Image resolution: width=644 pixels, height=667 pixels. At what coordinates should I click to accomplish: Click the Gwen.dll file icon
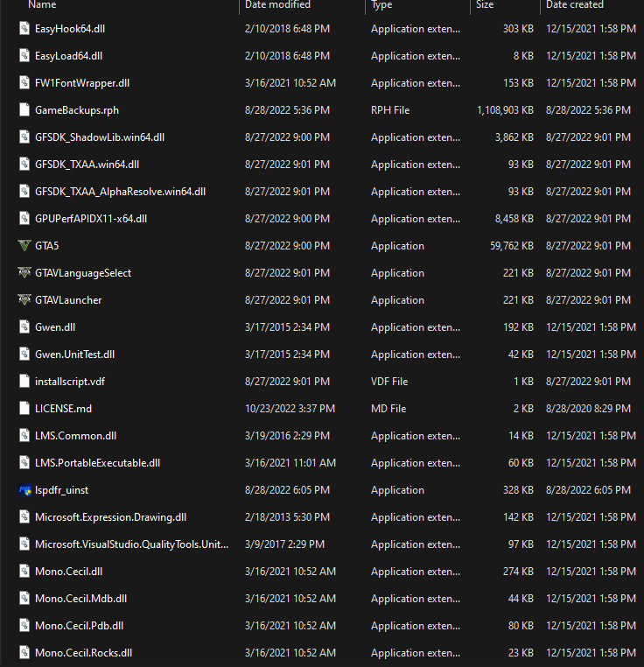coord(24,327)
